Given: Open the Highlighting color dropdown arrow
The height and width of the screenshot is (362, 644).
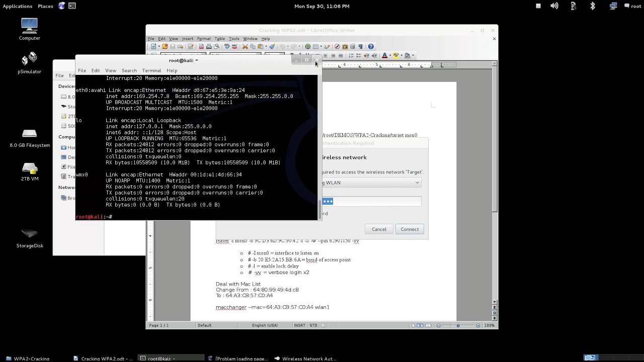Looking at the screenshot, I should point(401,55).
